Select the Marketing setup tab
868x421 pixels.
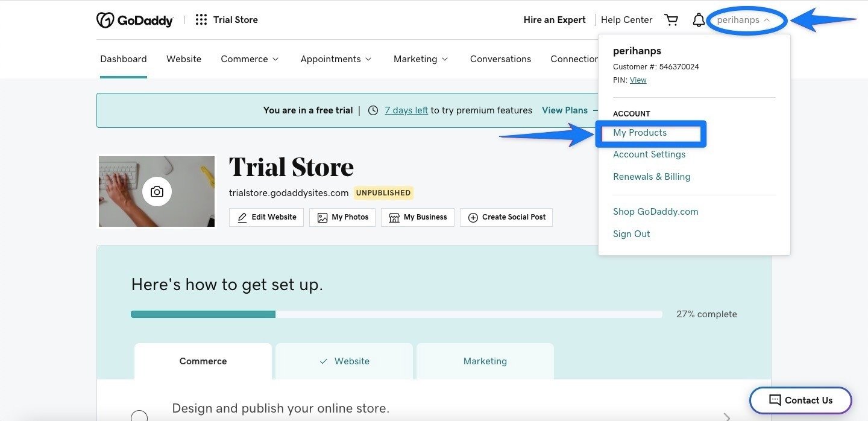tap(485, 361)
